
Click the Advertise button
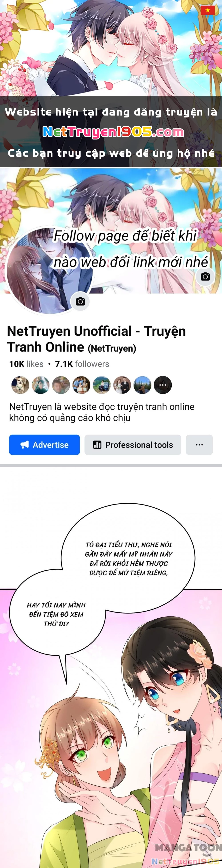[44, 445]
